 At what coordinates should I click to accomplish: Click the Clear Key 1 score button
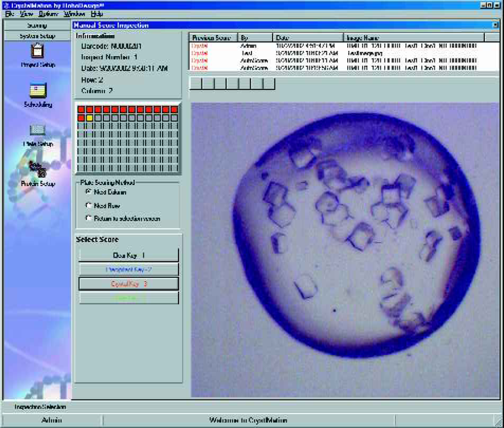click(x=128, y=255)
